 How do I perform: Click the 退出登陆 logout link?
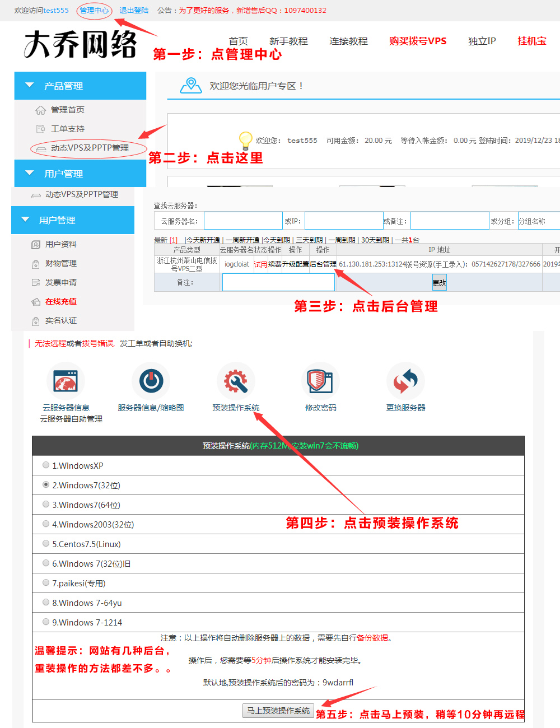134,10
